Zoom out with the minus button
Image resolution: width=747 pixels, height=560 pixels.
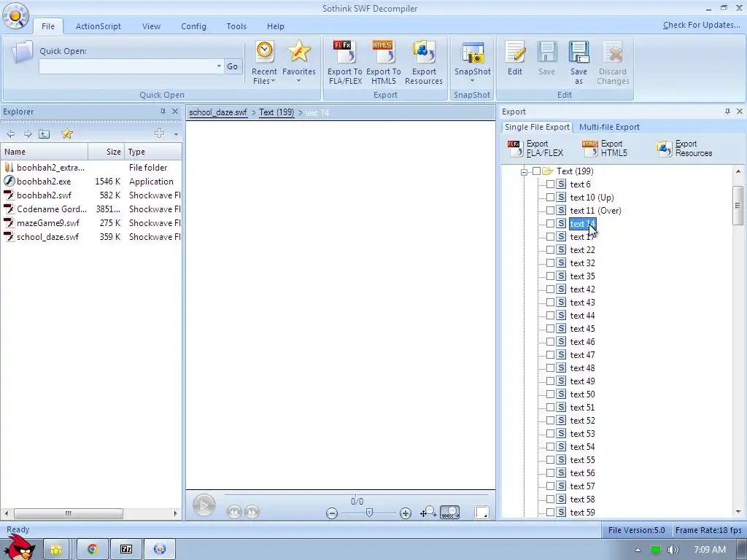point(332,513)
